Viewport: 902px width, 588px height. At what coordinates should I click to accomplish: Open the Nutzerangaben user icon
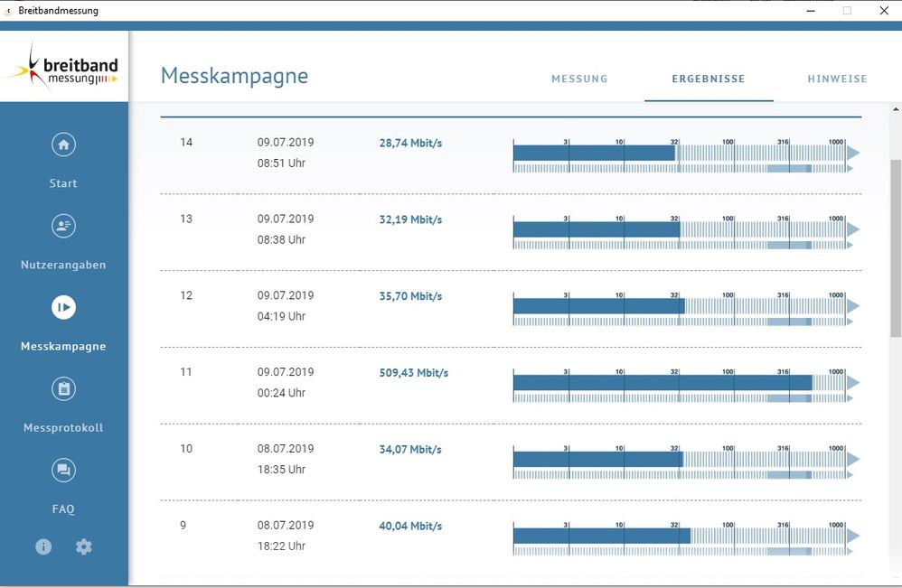coord(63,226)
